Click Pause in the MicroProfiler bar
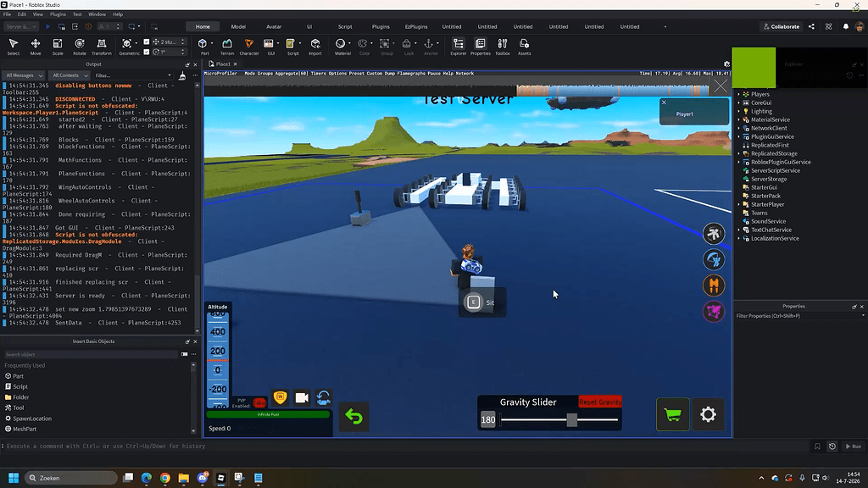868x488 pixels. (x=433, y=73)
